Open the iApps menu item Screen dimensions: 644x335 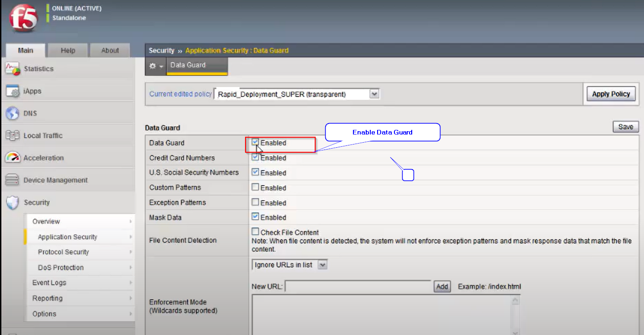coord(32,91)
